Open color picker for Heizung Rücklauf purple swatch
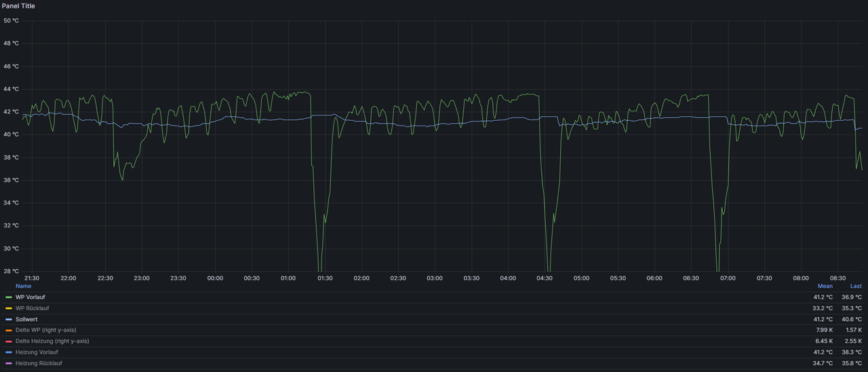The height and width of the screenshot is (372, 868). coord(9,363)
